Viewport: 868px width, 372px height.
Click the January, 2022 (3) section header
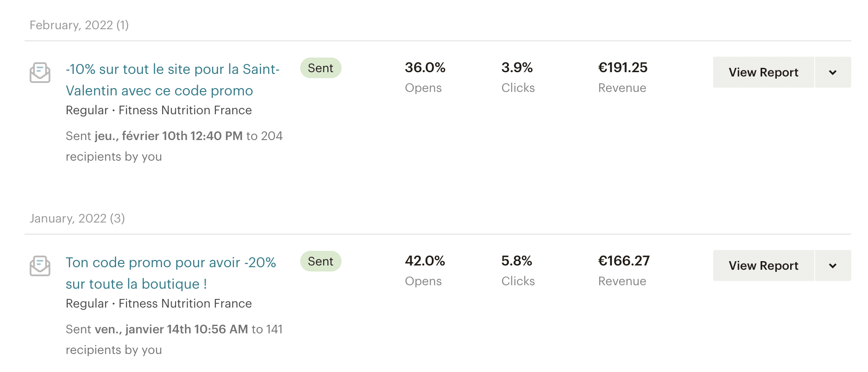(77, 218)
